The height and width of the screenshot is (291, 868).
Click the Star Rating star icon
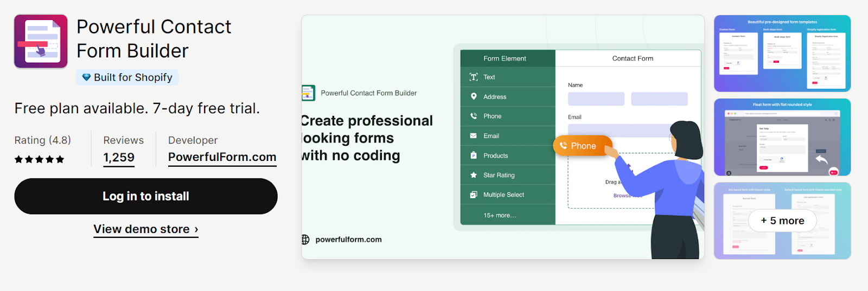coord(474,175)
